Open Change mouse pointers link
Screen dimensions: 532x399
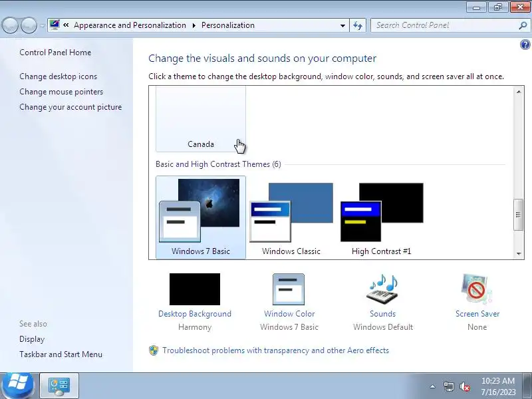pyautogui.click(x=61, y=92)
